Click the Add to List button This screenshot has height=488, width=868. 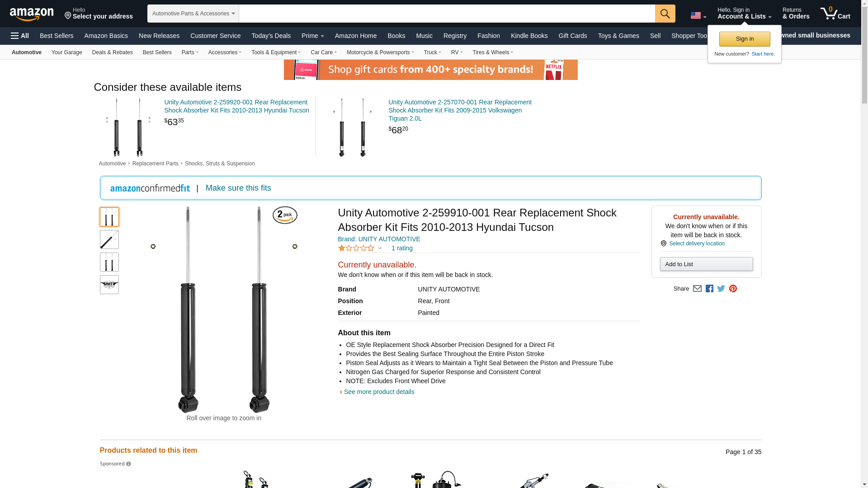tap(706, 264)
